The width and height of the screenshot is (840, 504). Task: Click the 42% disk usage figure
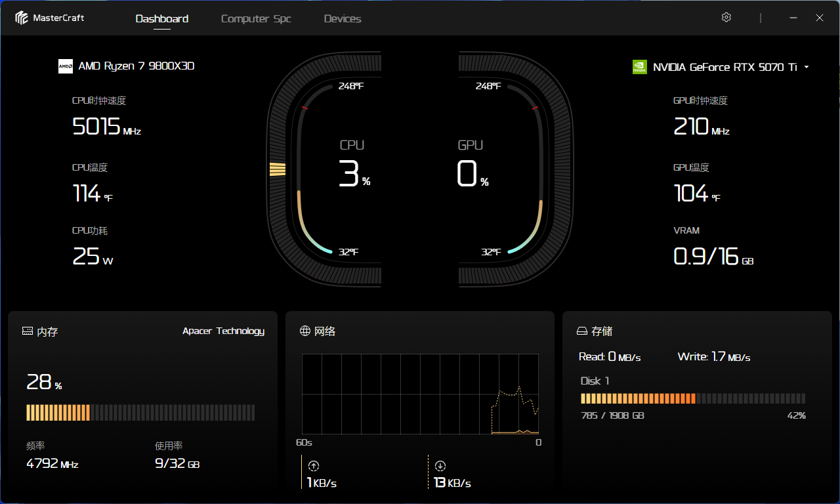[797, 415]
